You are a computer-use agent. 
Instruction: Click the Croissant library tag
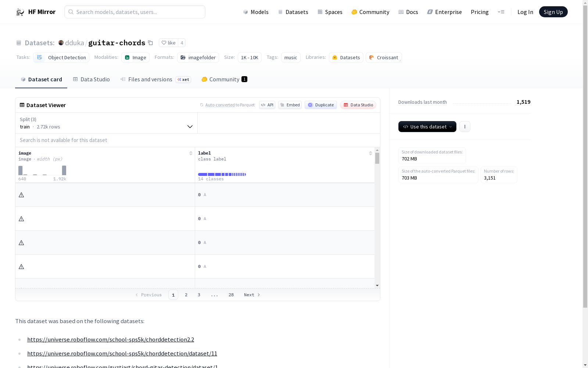point(384,57)
